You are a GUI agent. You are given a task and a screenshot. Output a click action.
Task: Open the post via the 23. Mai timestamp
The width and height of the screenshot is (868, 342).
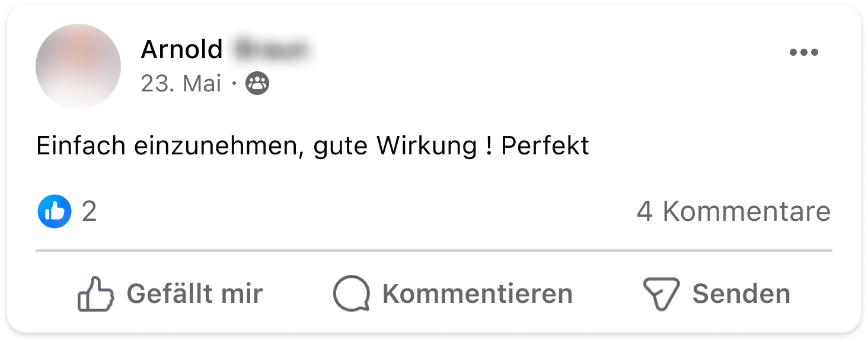pyautogui.click(x=181, y=84)
